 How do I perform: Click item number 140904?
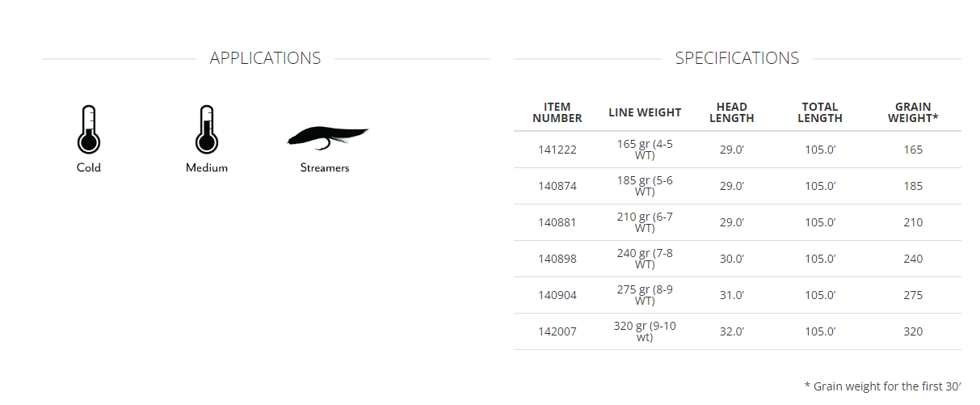(x=557, y=295)
